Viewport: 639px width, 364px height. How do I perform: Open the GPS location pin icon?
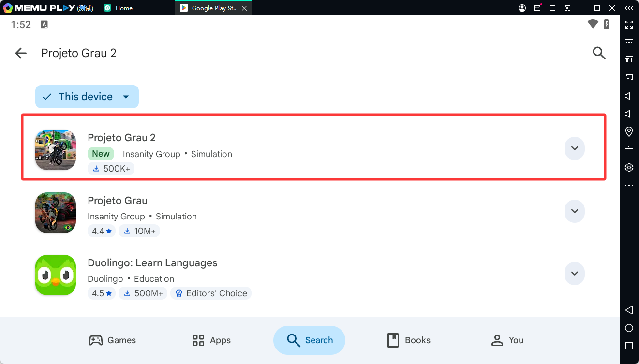pyautogui.click(x=629, y=131)
